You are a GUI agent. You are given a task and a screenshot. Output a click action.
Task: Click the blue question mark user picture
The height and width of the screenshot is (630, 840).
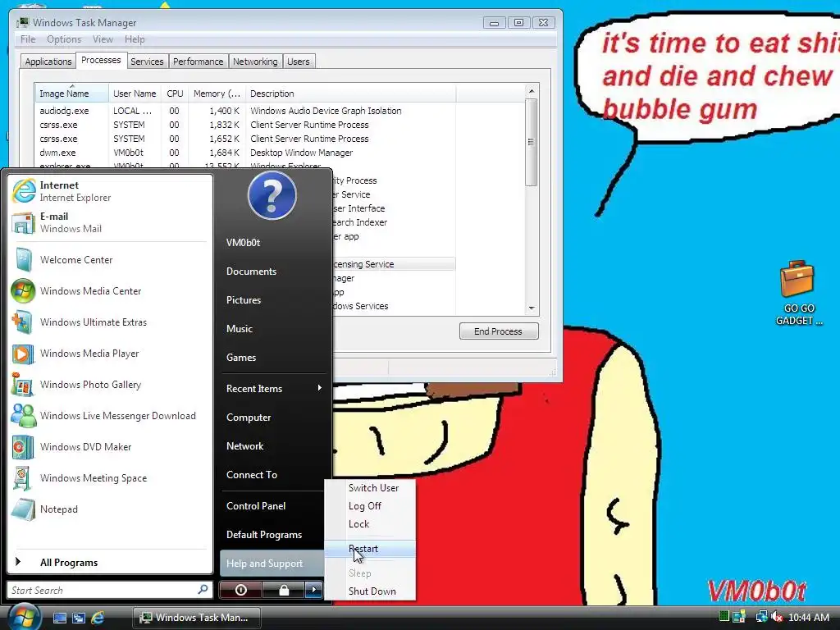[x=272, y=195]
